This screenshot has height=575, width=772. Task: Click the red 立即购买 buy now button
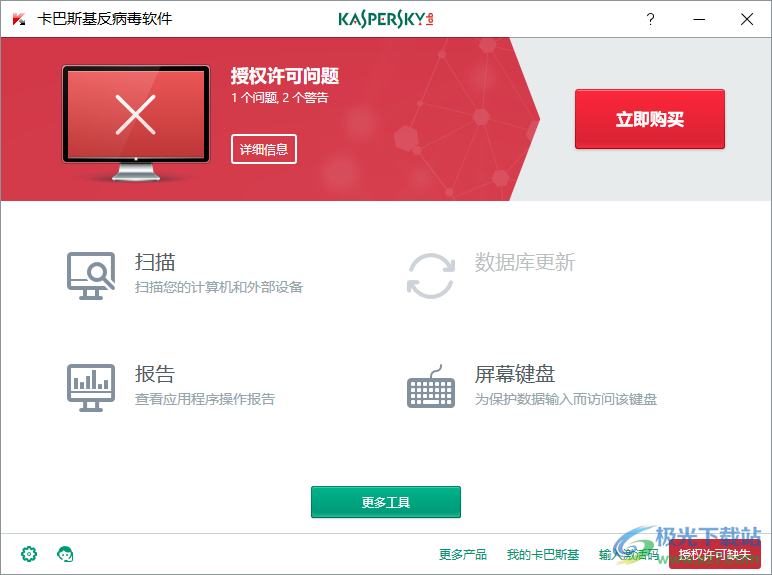(650, 119)
